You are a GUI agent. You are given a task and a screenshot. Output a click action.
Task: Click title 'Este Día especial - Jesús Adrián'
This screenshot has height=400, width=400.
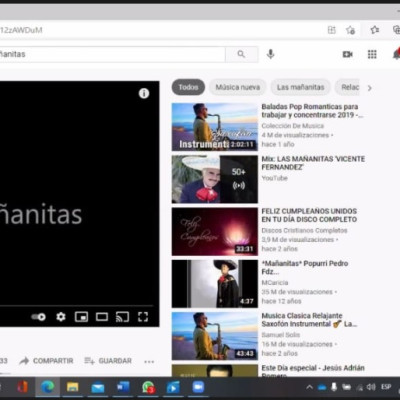(313, 368)
